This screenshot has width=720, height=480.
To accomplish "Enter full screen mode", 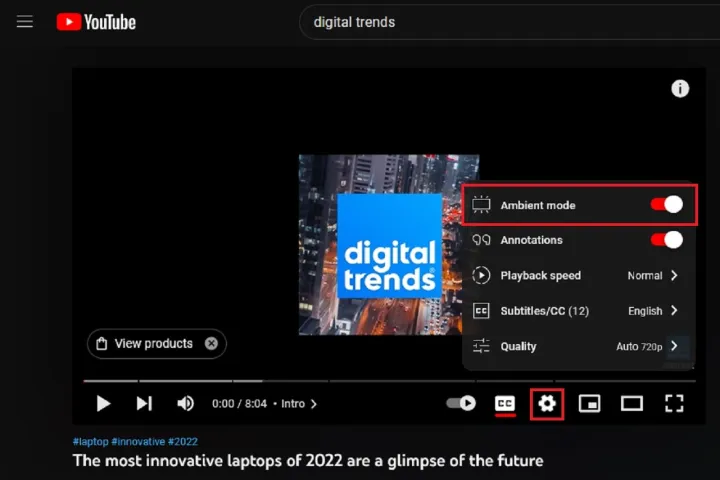I will pos(674,404).
